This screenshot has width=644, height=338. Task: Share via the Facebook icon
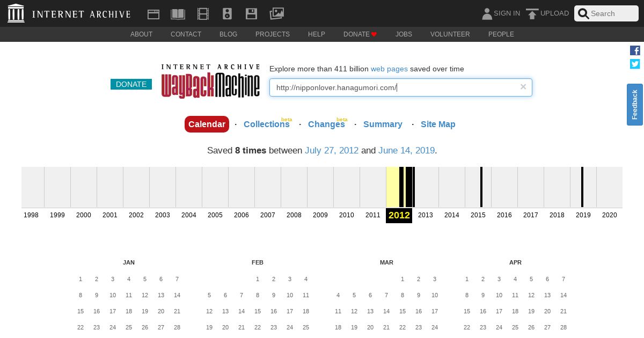635,50
